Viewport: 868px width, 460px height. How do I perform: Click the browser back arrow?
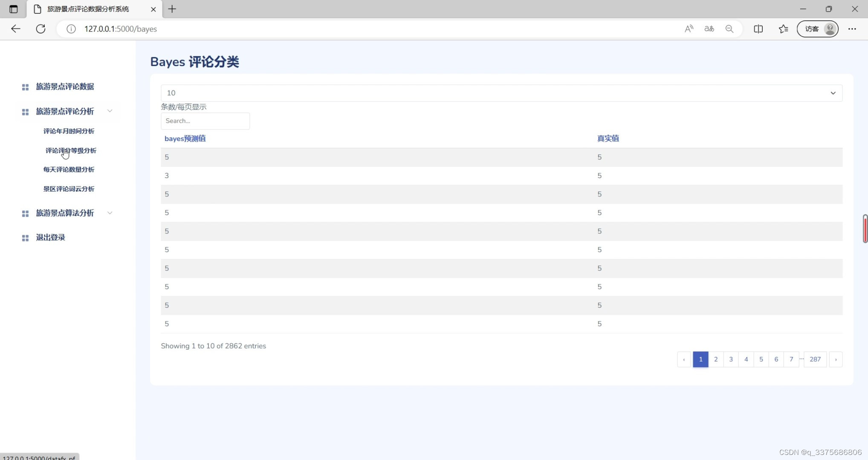click(x=16, y=29)
